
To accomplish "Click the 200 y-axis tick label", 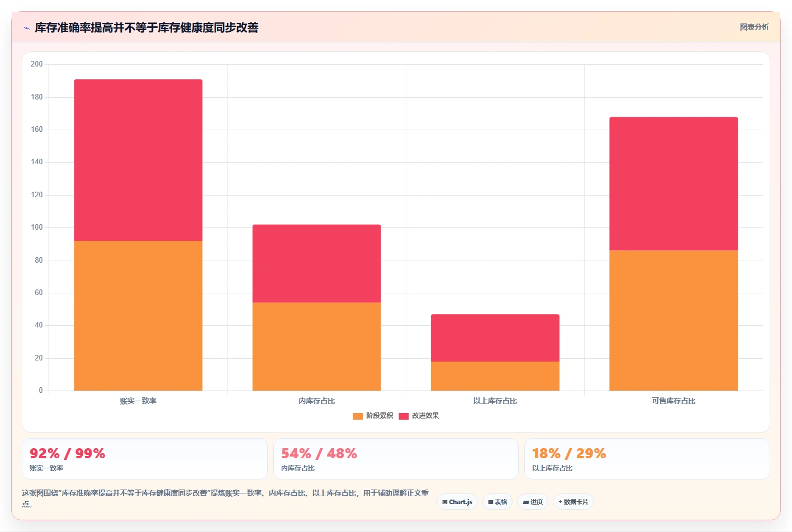I will [37, 64].
